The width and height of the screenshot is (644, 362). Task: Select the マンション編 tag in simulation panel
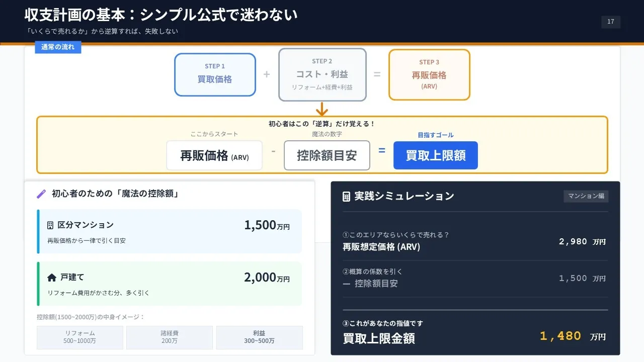click(x=586, y=196)
